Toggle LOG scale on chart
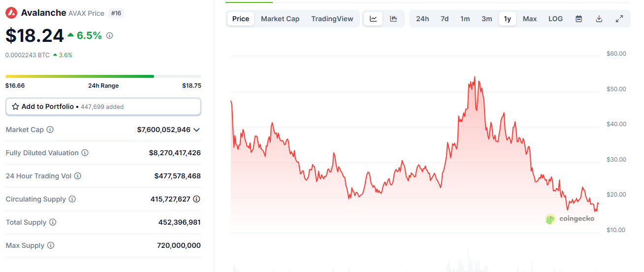 (x=555, y=19)
